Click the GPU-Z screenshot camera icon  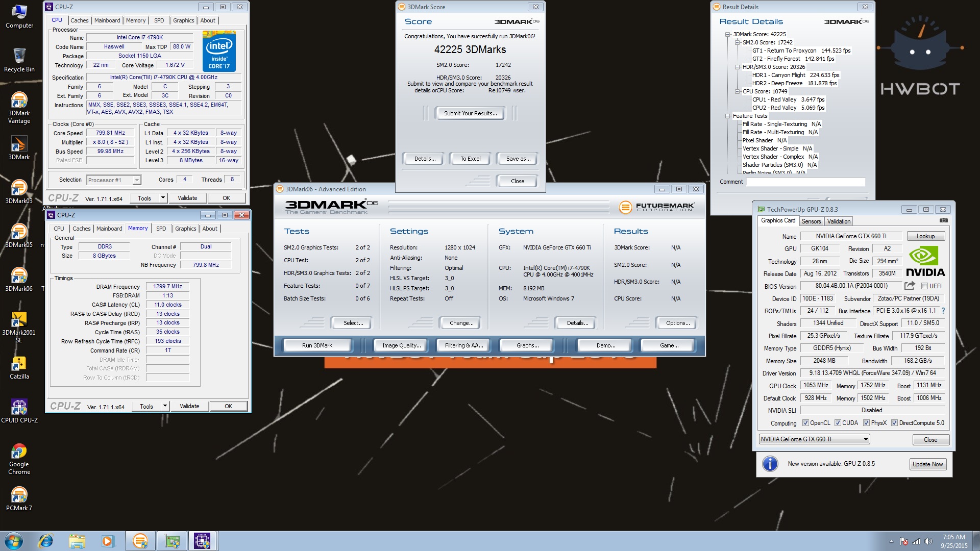click(943, 220)
